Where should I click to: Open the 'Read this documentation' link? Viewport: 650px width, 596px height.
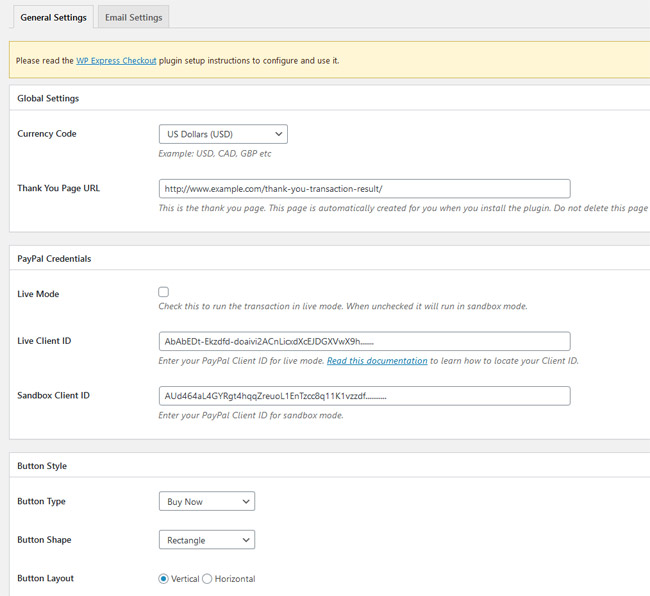(377, 361)
